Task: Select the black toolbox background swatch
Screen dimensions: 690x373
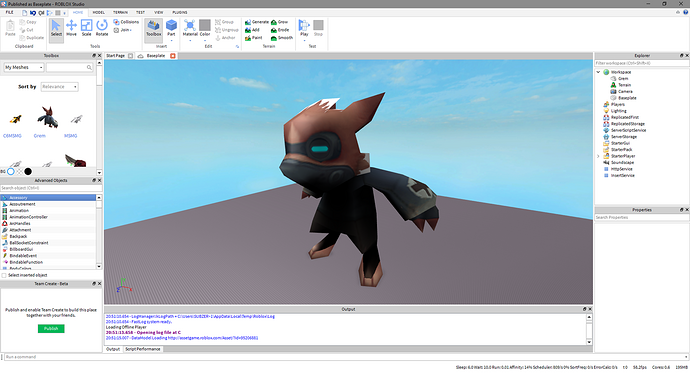Action: click(x=28, y=172)
